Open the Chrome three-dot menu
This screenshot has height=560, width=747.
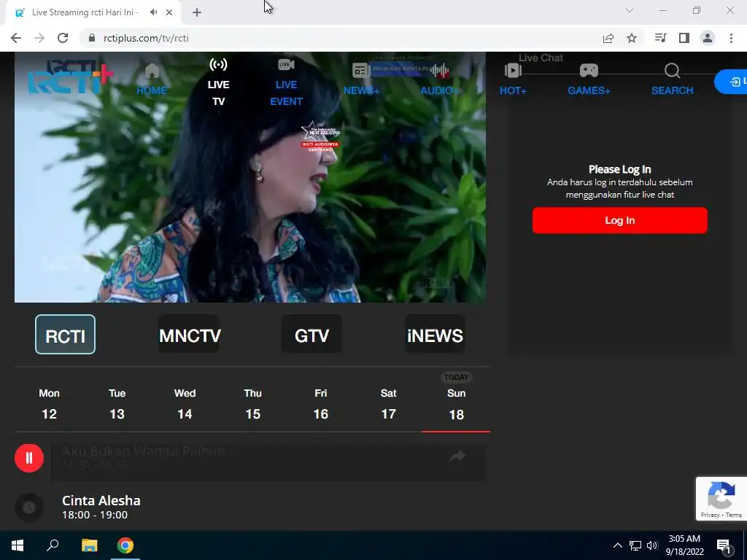pyautogui.click(x=731, y=38)
